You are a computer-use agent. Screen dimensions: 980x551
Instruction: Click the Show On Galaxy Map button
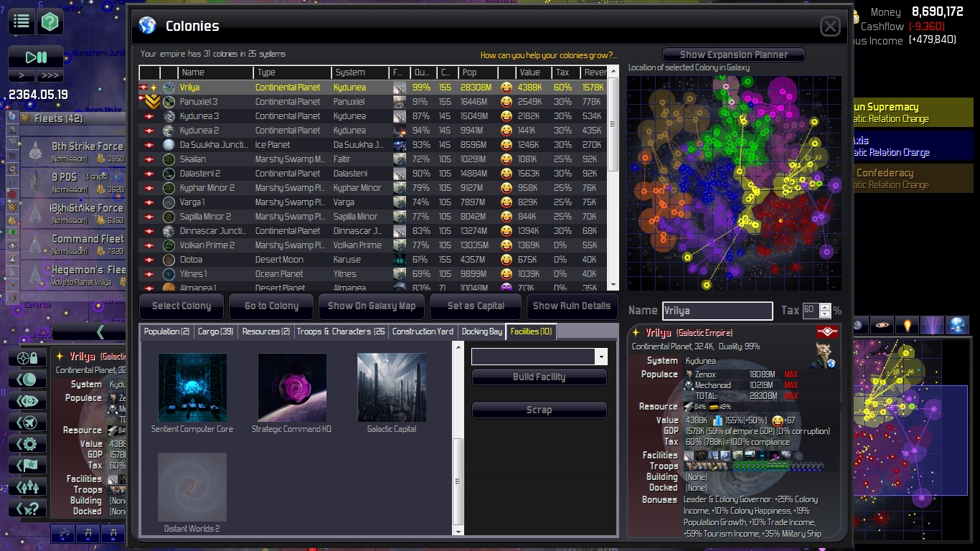pyautogui.click(x=372, y=306)
